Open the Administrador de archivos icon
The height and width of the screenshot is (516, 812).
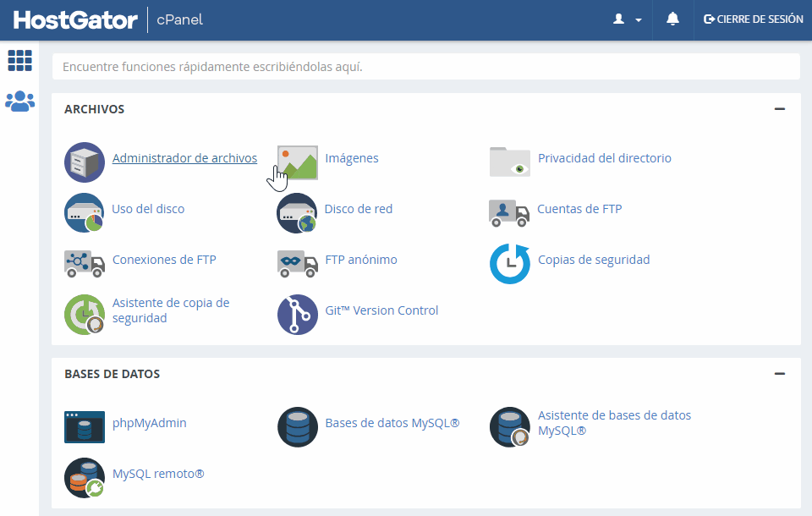pyautogui.click(x=85, y=162)
